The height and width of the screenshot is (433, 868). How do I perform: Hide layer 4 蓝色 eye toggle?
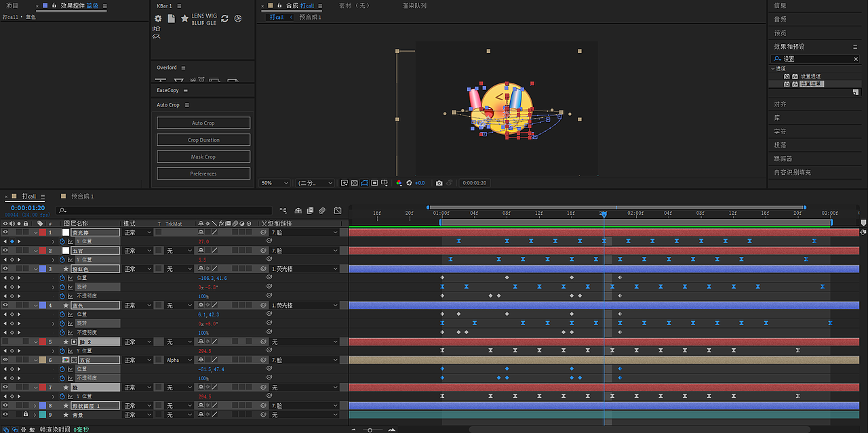point(5,306)
